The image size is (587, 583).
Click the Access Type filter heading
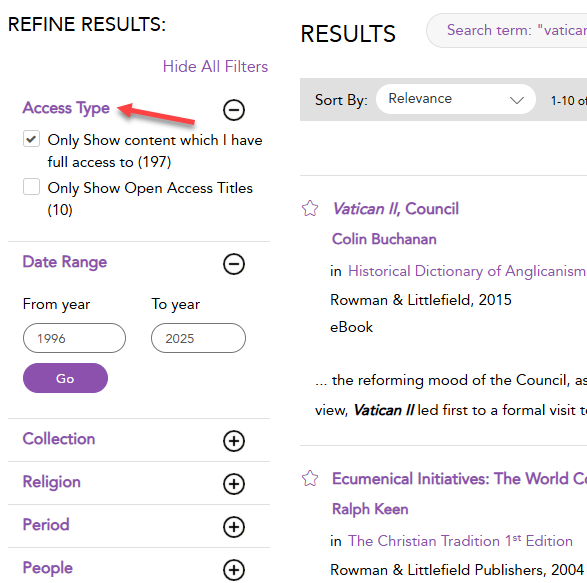66,108
